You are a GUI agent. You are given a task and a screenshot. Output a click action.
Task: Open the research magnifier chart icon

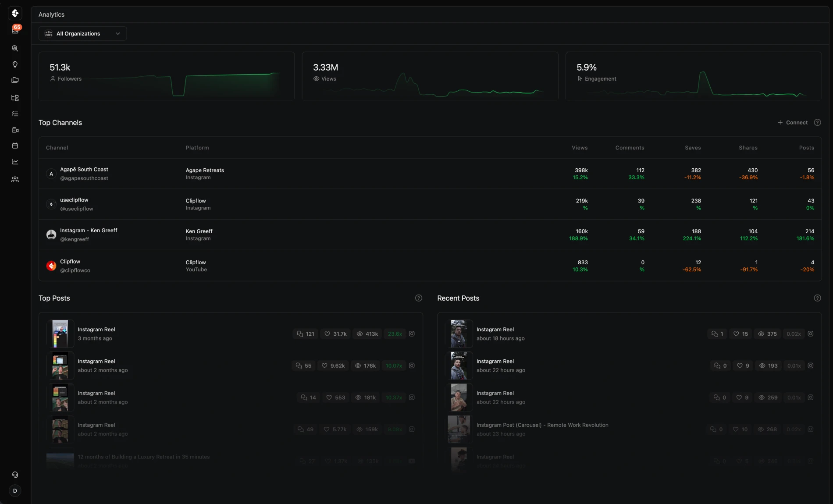15,48
